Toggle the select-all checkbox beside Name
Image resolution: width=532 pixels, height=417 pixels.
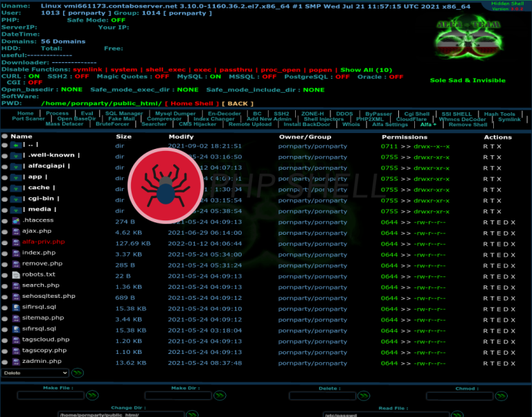[6, 137]
